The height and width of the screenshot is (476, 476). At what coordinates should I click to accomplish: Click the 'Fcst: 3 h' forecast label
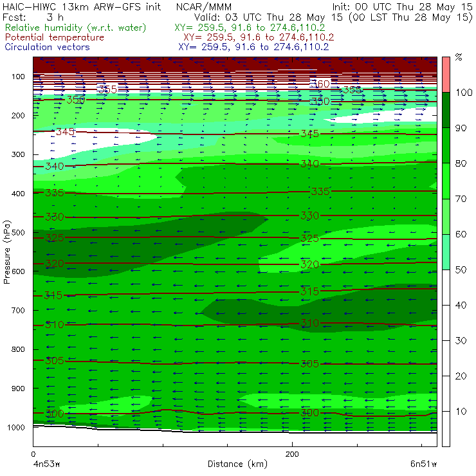33,17
